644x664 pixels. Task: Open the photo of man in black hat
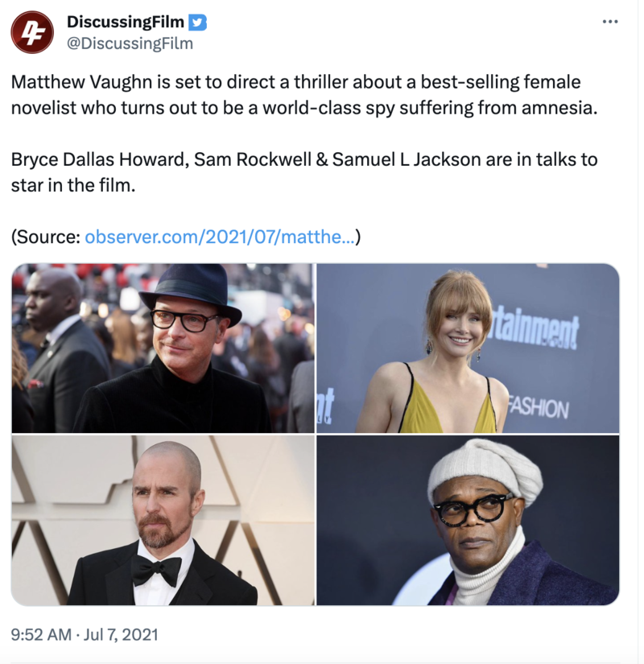coord(163,348)
